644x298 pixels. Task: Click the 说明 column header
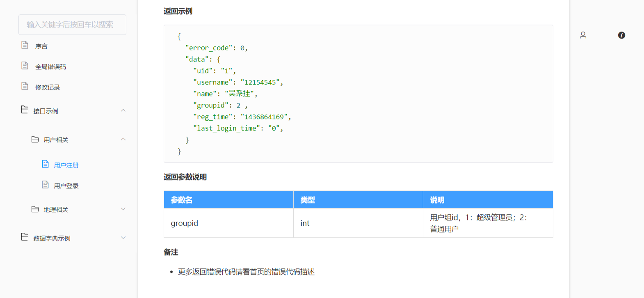coord(488,200)
